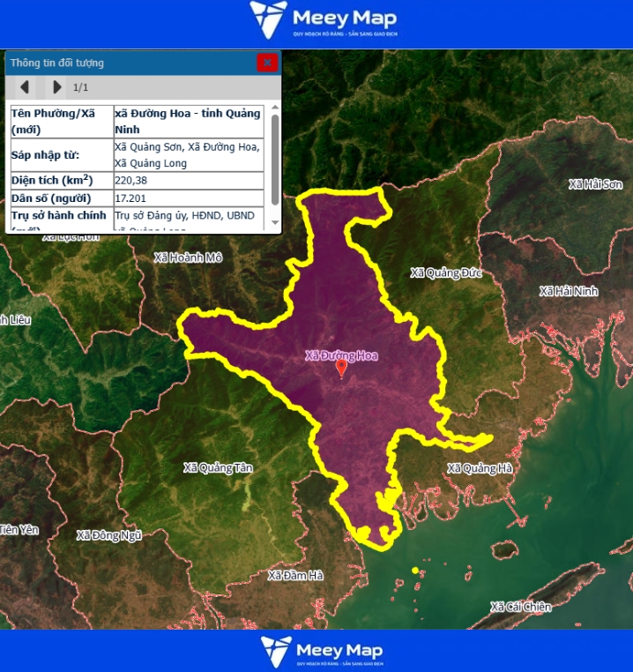Click the Xã Hoành Mô map label
The image size is (633, 672).
pyautogui.click(x=188, y=258)
